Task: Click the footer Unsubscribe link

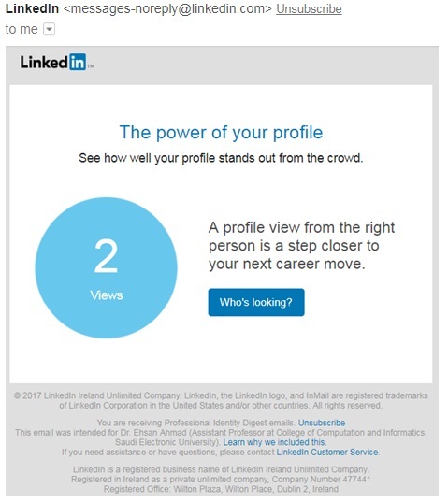Action: 322,423
